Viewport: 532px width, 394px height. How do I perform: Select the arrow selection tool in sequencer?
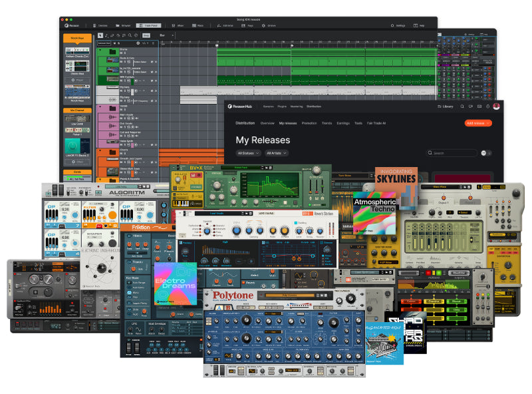[100, 35]
